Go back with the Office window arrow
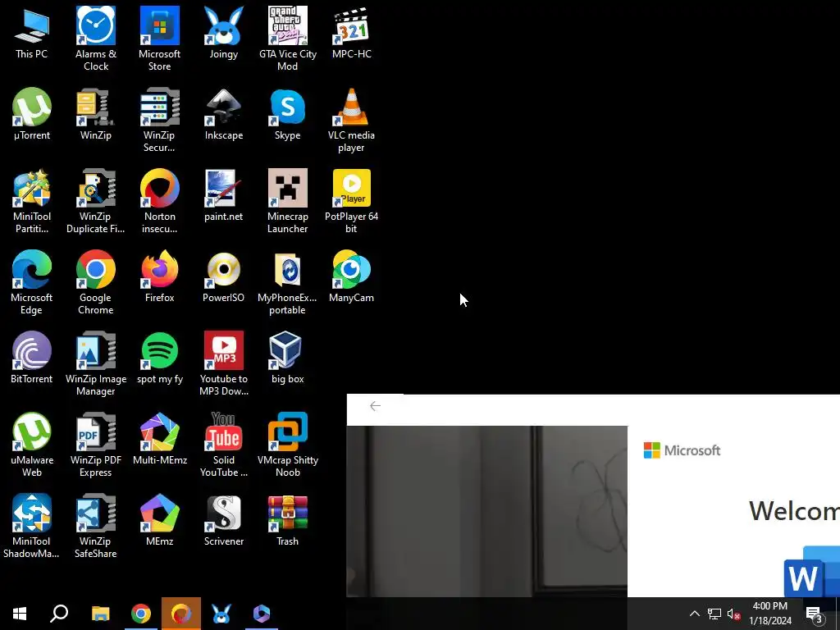The height and width of the screenshot is (630, 840). click(x=375, y=406)
